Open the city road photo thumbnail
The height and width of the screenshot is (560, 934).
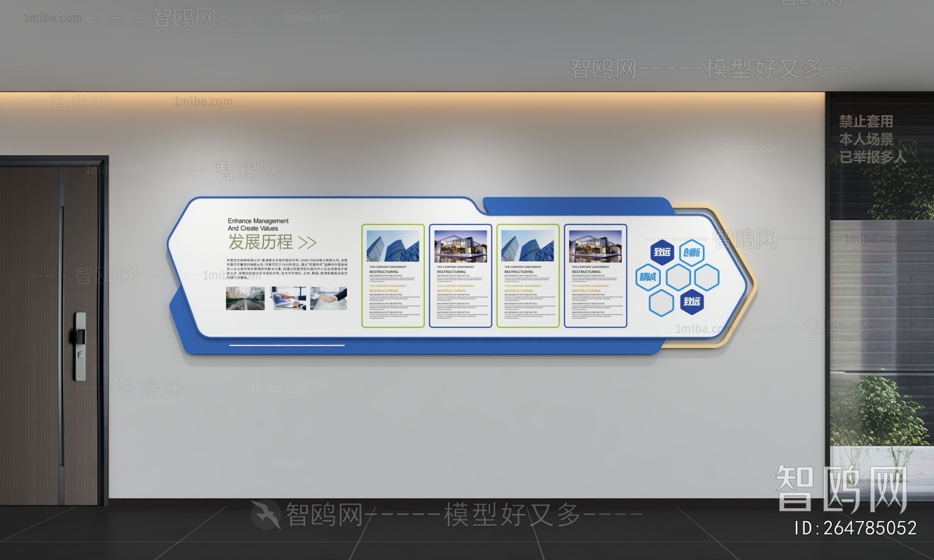tap(245, 298)
